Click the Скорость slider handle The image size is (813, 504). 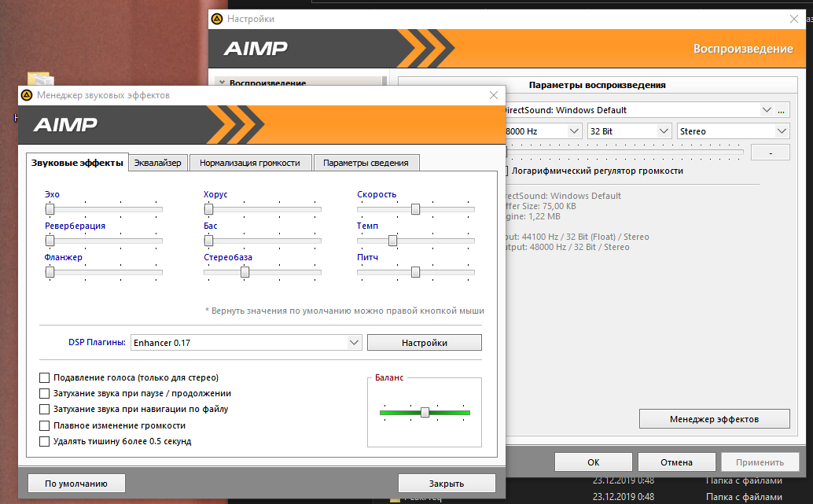pos(415,209)
